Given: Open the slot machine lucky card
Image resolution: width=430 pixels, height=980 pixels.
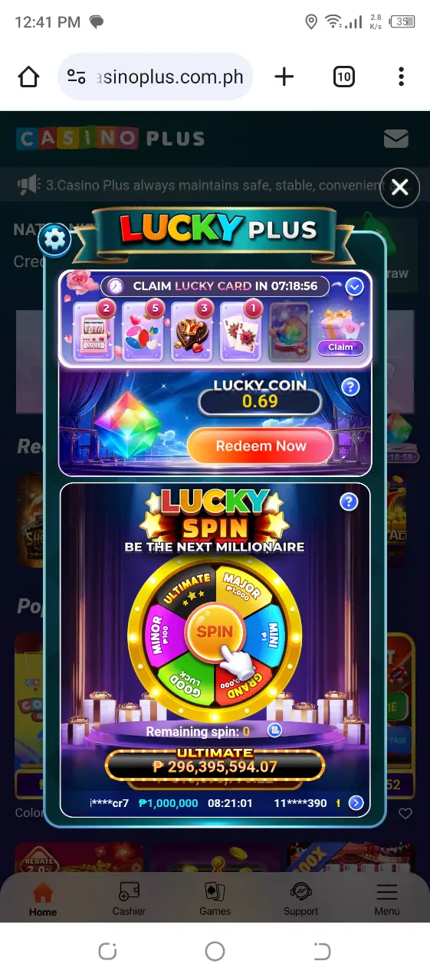Looking at the screenshot, I should pyautogui.click(x=94, y=331).
